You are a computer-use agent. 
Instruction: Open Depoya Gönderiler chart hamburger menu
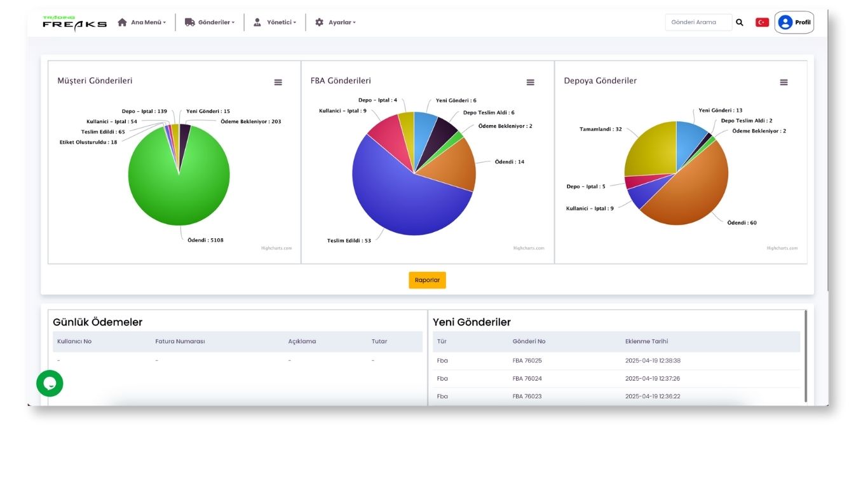(783, 82)
